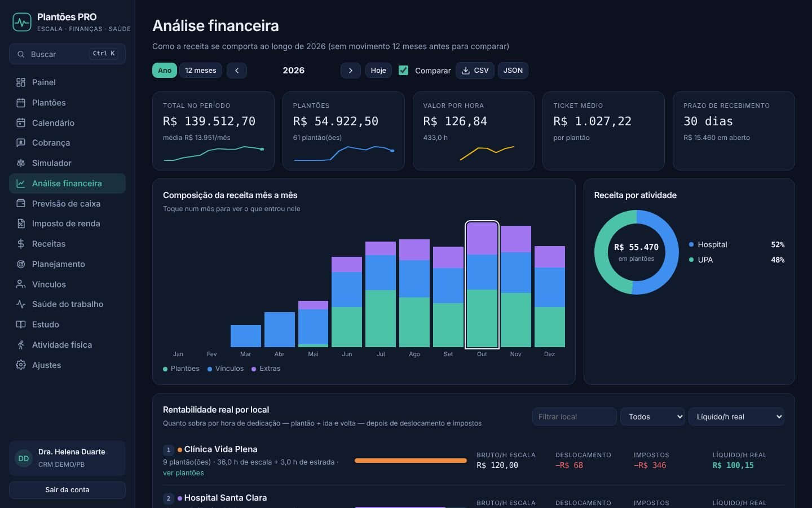Open Painel in the sidebar

(67, 82)
